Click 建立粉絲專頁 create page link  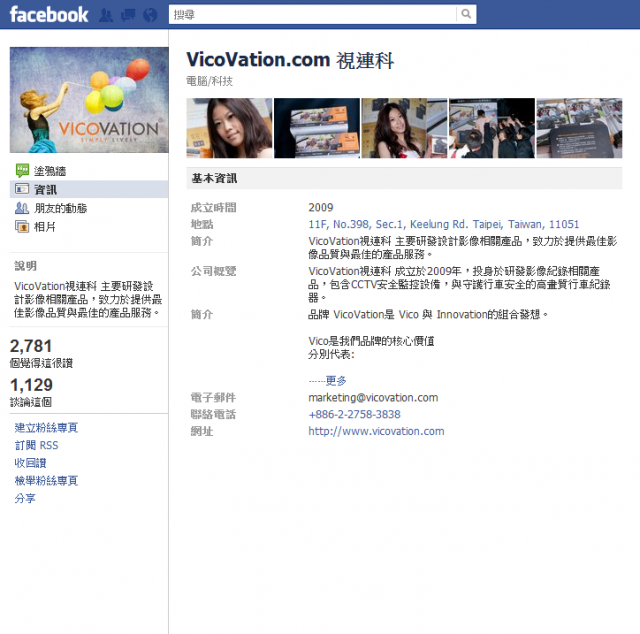click(x=46, y=427)
